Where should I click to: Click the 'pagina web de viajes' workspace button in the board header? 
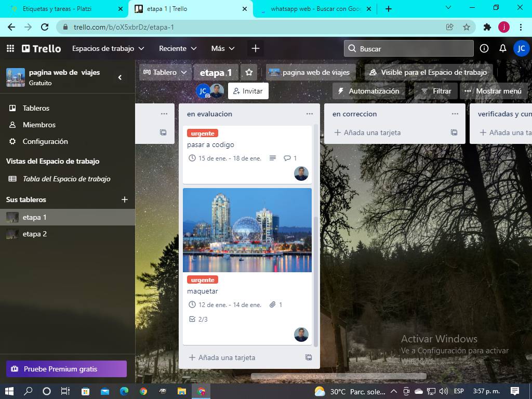311,72
